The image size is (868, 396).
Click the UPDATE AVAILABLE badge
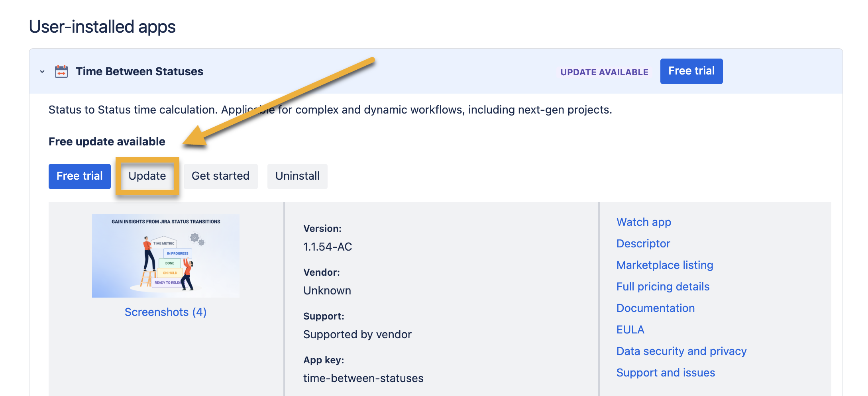pyautogui.click(x=604, y=72)
